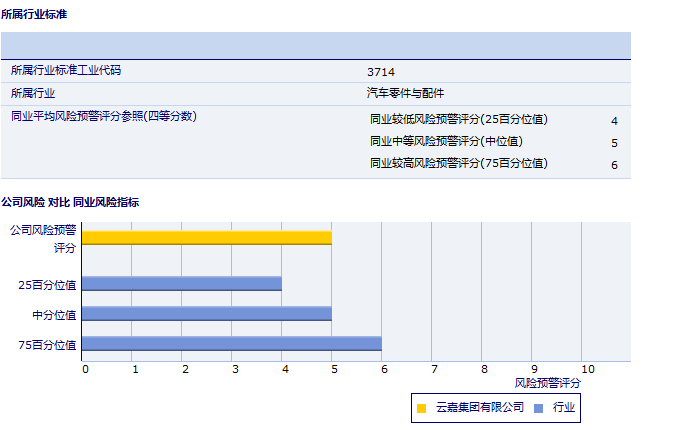Click the light blue table header bar
This screenshot has width=689, height=430.
[315, 46]
